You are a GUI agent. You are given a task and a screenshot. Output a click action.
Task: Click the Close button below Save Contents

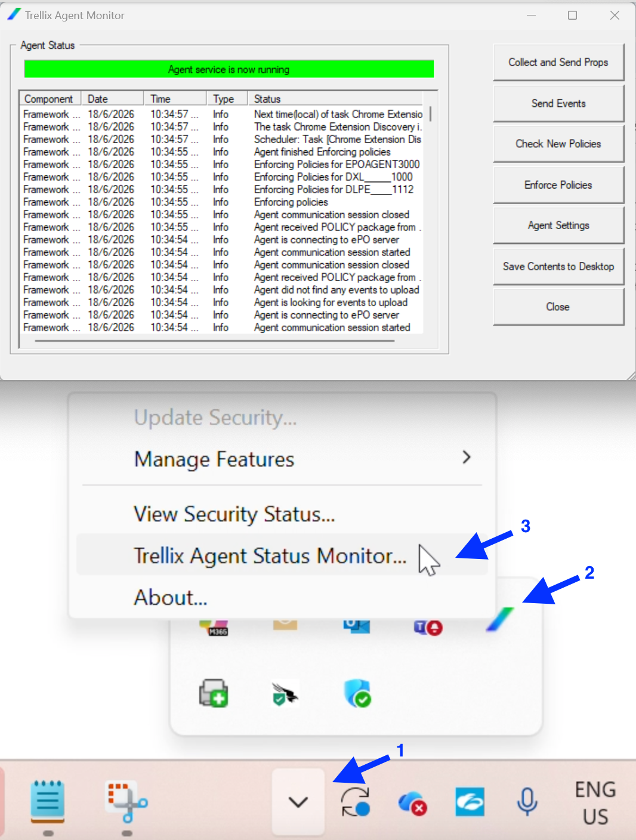click(x=558, y=307)
